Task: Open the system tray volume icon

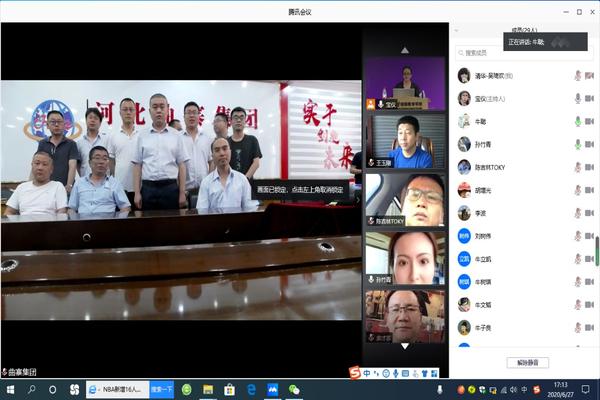Action: coord(514,390)
